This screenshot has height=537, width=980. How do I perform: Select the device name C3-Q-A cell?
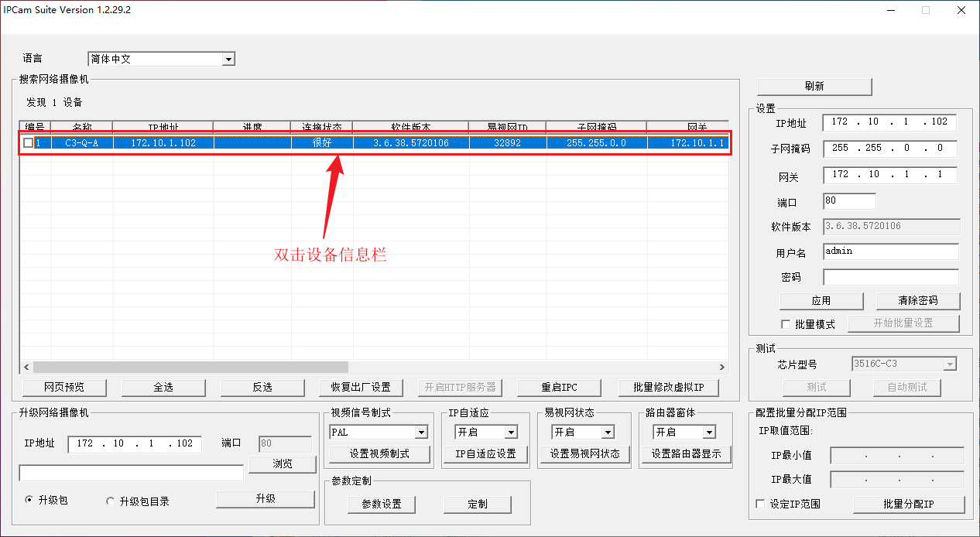pos(82,143)
